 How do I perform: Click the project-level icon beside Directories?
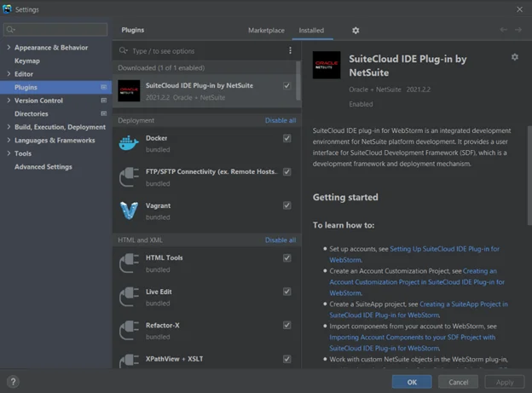tap(104, 113)
